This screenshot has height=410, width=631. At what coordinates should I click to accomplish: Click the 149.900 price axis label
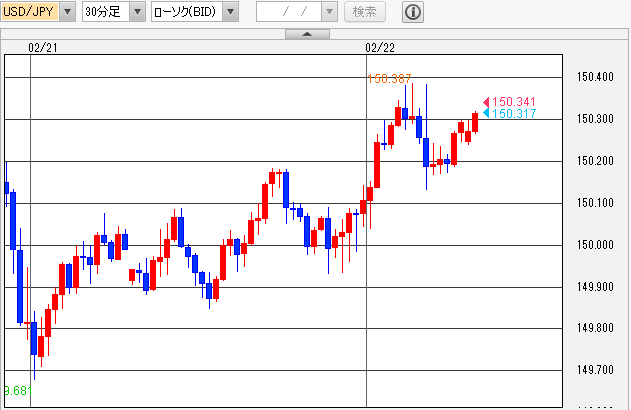tap(595, 286)
